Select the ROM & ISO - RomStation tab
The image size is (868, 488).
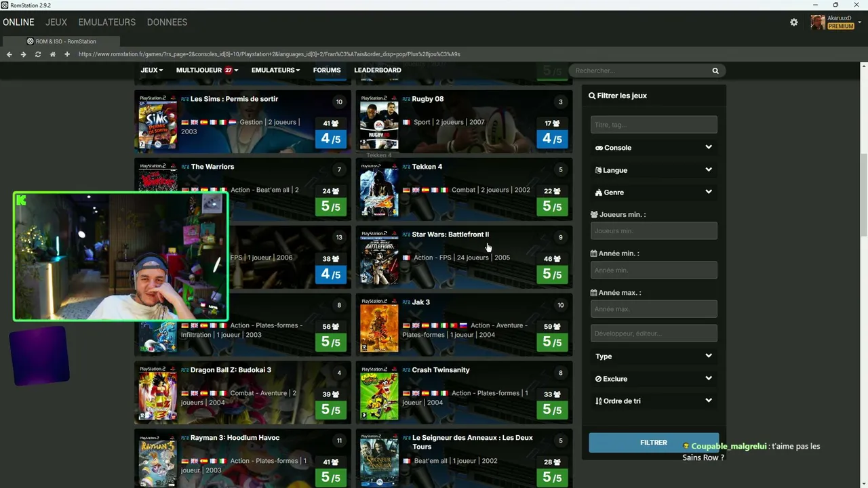(61, 41)
